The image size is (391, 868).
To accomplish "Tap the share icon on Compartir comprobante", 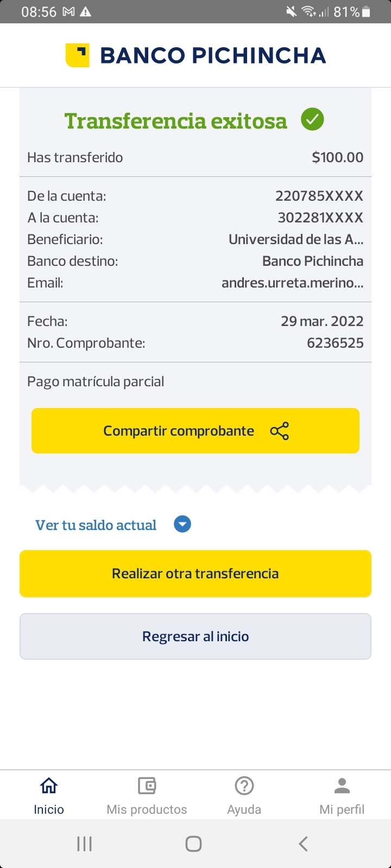I will [279, 431].
